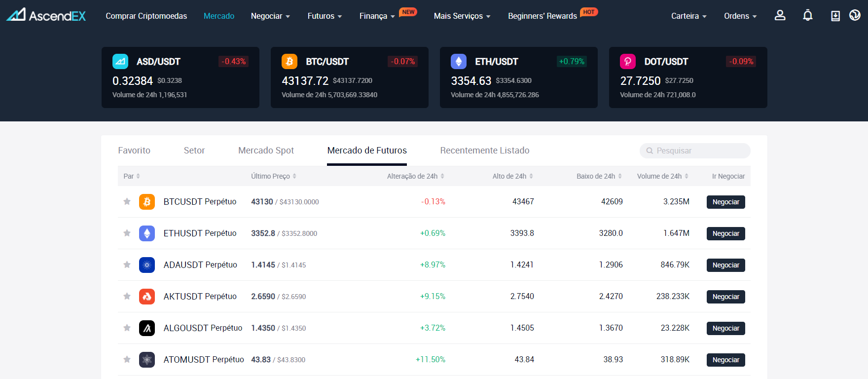The height and width of the screenshot is (379, 868).
Task: Favorite ATOMUSDT Perpétuo with the star
Action: click(127, 359)
